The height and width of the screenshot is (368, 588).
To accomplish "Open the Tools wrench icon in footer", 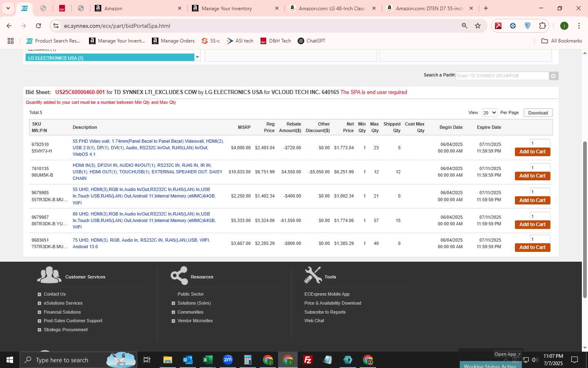I will tap(313, 275).
